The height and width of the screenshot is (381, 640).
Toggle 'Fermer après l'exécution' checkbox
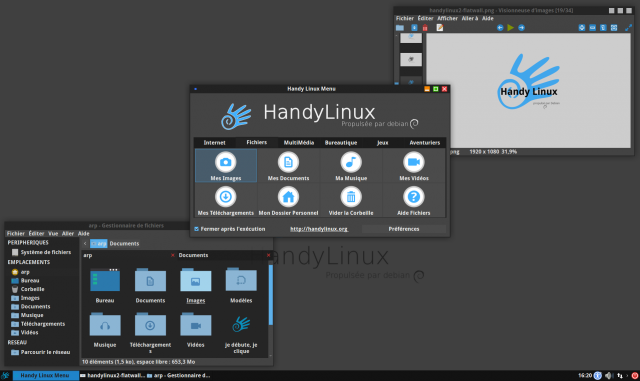[x=197, y=229]
